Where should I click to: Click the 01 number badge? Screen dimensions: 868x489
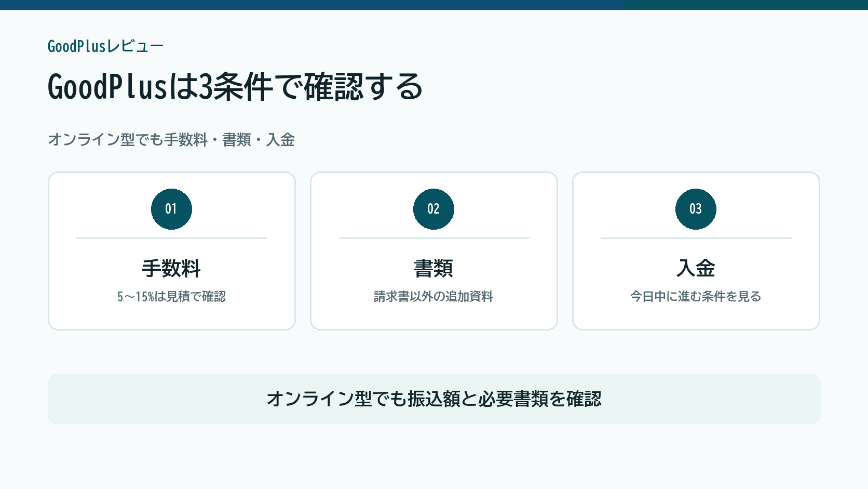coord(171,209)
